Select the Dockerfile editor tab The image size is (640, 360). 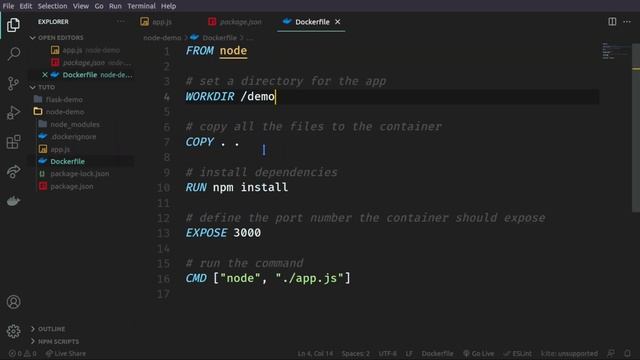tap(312, 22)
